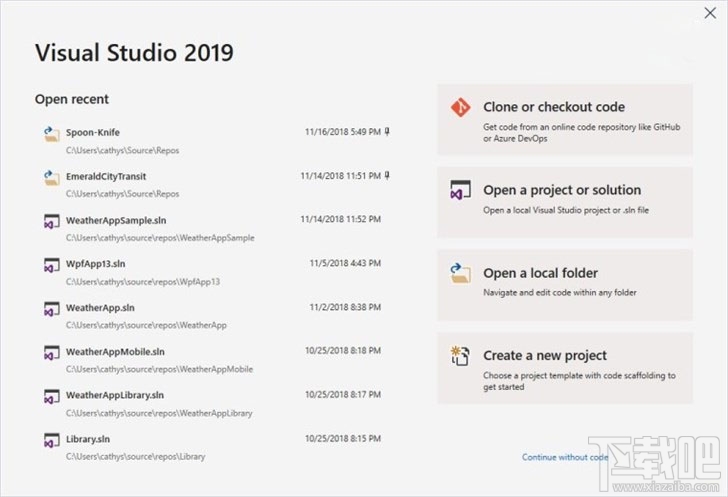Click the EmeraldCityTransit repo folder icon
Screen dimensions: 728x497
[51, 178]
